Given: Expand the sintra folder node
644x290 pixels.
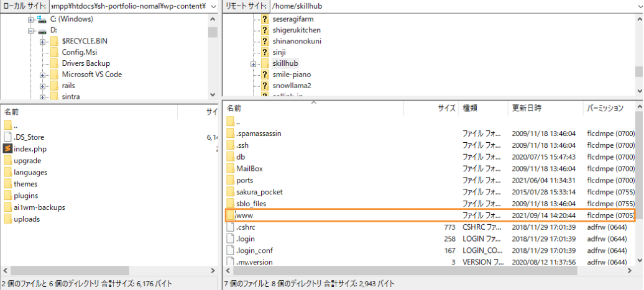Looking at the screenshot, I should (43, 97).
